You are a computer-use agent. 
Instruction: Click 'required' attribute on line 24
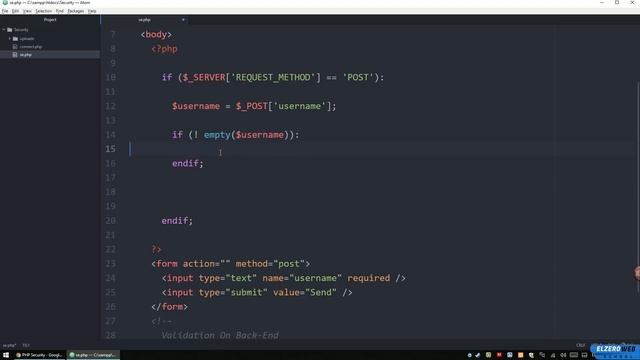(x=369, y=278)
